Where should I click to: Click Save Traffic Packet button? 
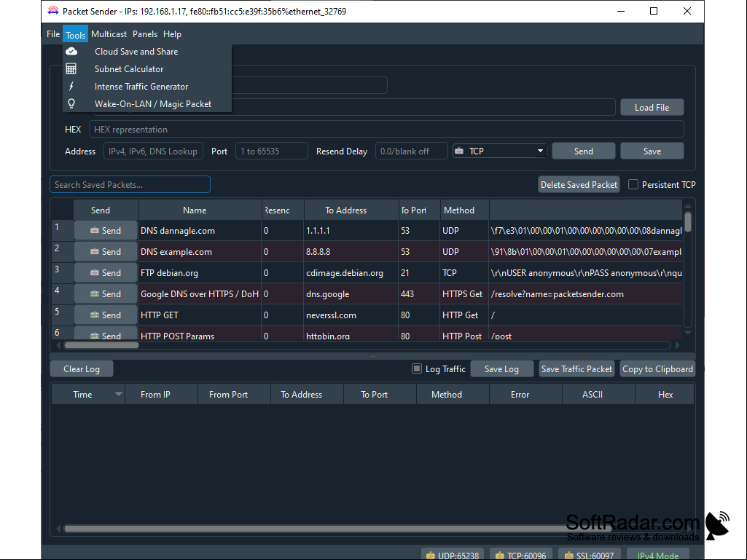click(x=576, y=369)
